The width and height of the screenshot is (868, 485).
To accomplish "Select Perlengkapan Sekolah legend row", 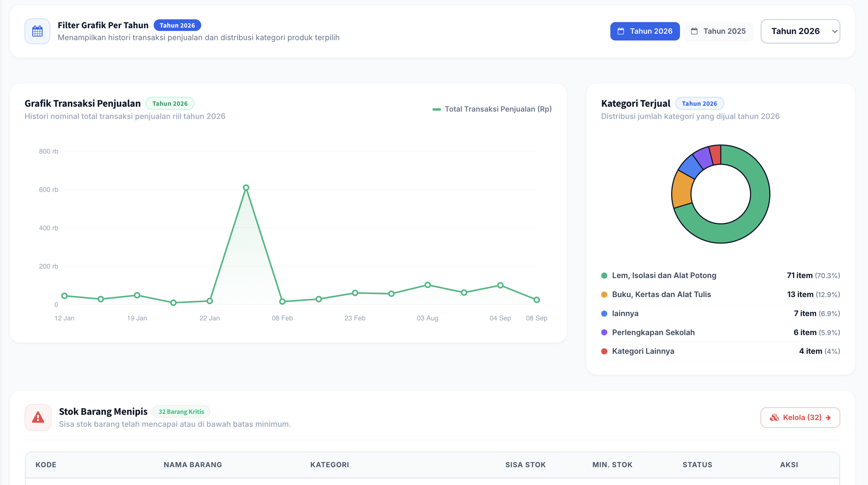I will pos(720,332).
